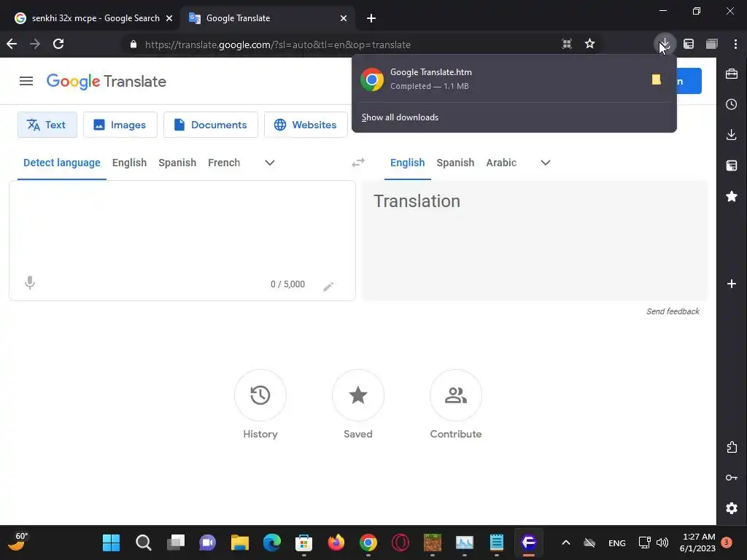This screenshot has height=560, width=747.
Task: Open File Explorer from taskbar
Action: [x=239, y=542]
